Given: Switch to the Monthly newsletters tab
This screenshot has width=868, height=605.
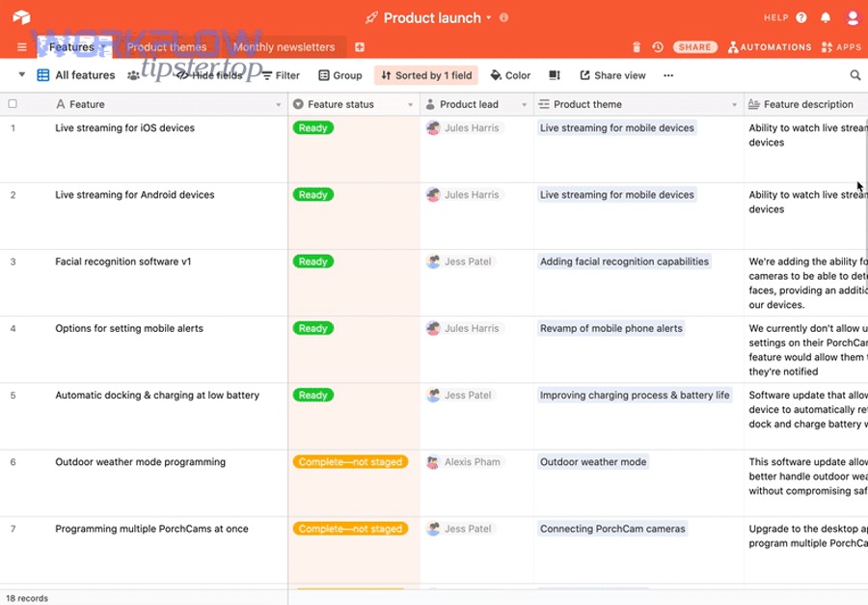Looking at the screenshot, I should [x=284, y=47].
